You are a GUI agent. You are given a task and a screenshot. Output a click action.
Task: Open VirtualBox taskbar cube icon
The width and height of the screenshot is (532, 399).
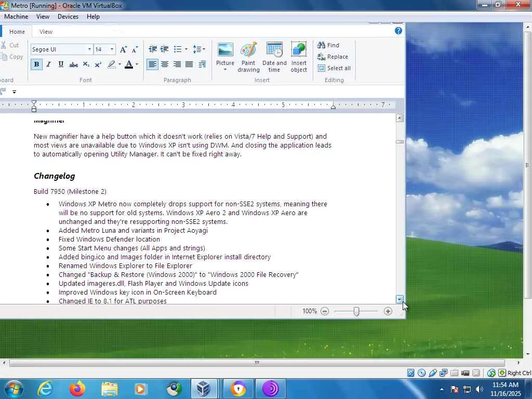(204, 389)
